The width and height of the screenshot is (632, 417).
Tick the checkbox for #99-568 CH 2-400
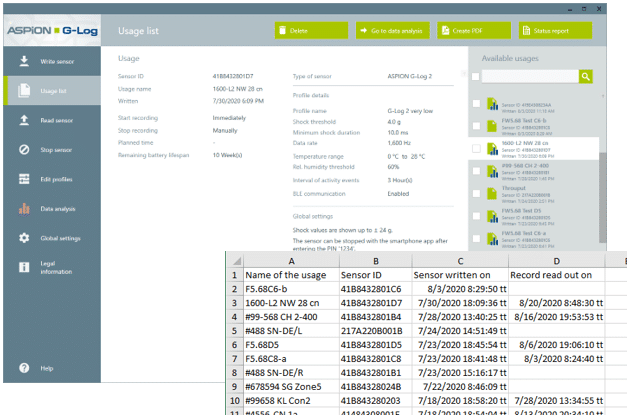476,171
